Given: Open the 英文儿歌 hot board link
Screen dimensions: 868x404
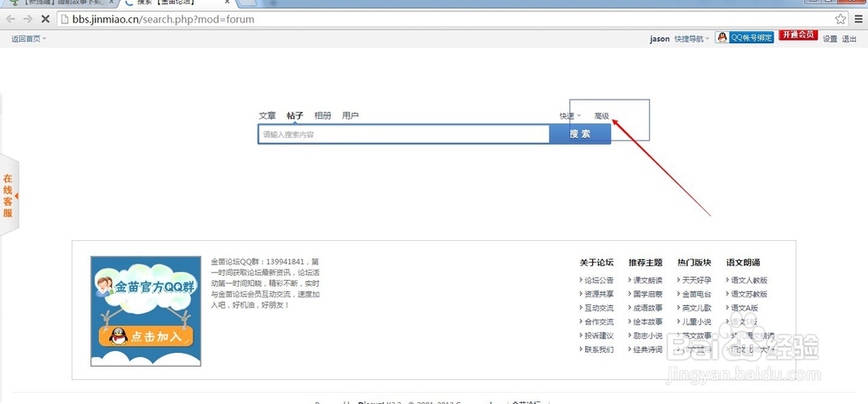Looking at the screenshot, I should [696, 308].
